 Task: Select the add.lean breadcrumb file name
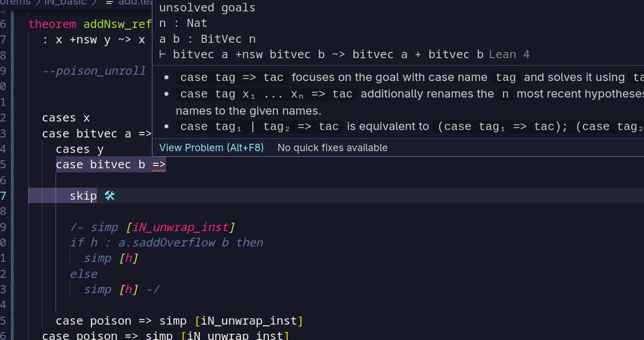click(134, 3)
